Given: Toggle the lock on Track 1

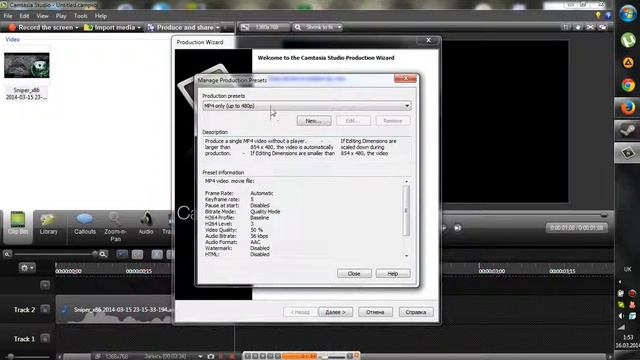Looking at the screenshot, I should (45, 338).
